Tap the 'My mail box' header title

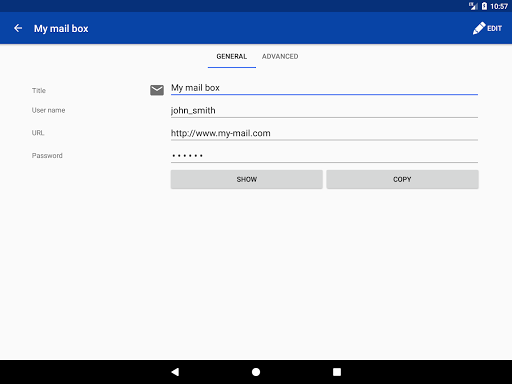[61, 29]
